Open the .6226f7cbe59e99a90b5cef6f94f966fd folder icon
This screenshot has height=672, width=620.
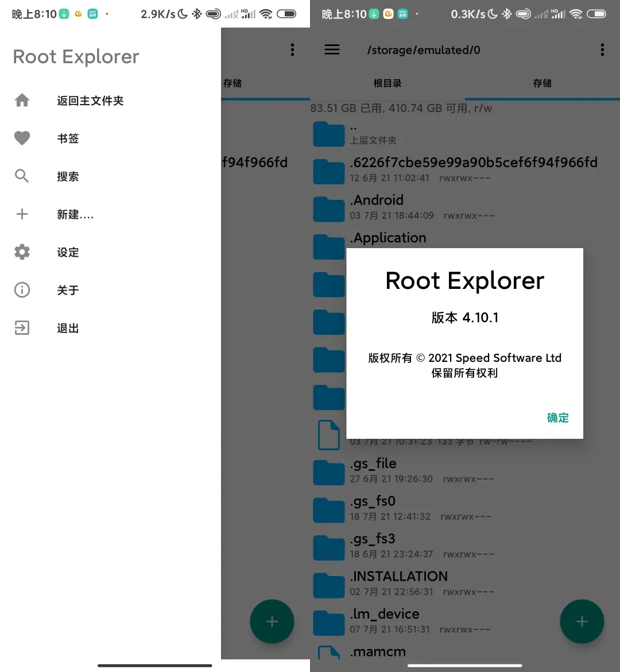pyautogui.click(x=328, y=171)
